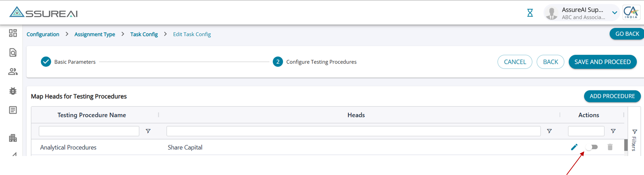Open the report document sidebar icon
This screenshot has height=175, width=644.
(13, 110)
